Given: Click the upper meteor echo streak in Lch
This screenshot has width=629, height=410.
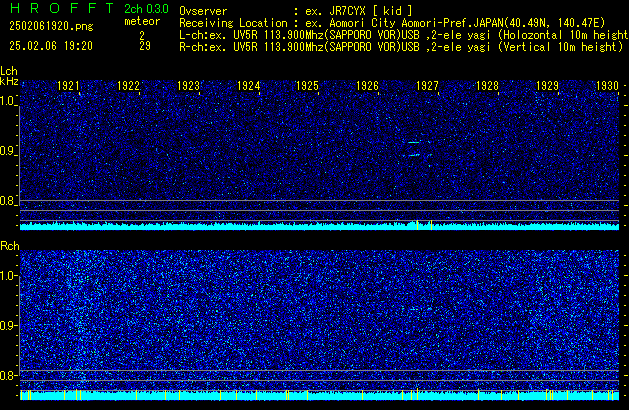Looking at the screenshot, I should (x=414, y=142).
